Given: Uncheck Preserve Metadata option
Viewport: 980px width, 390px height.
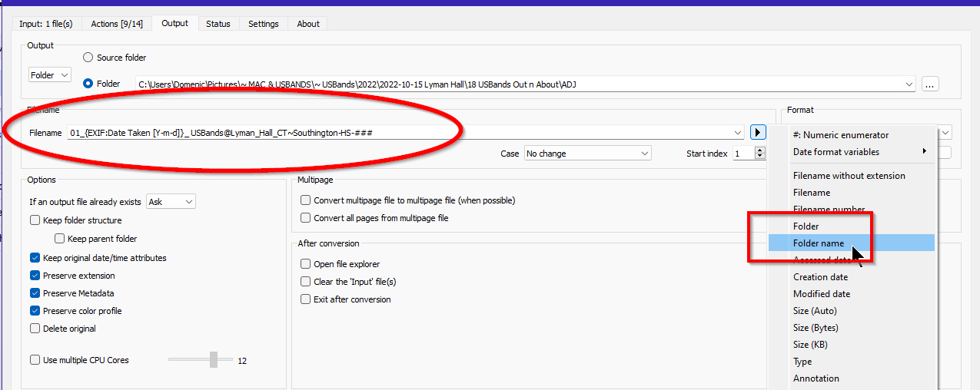Looking at the screenshot, I should click(35, 293).
